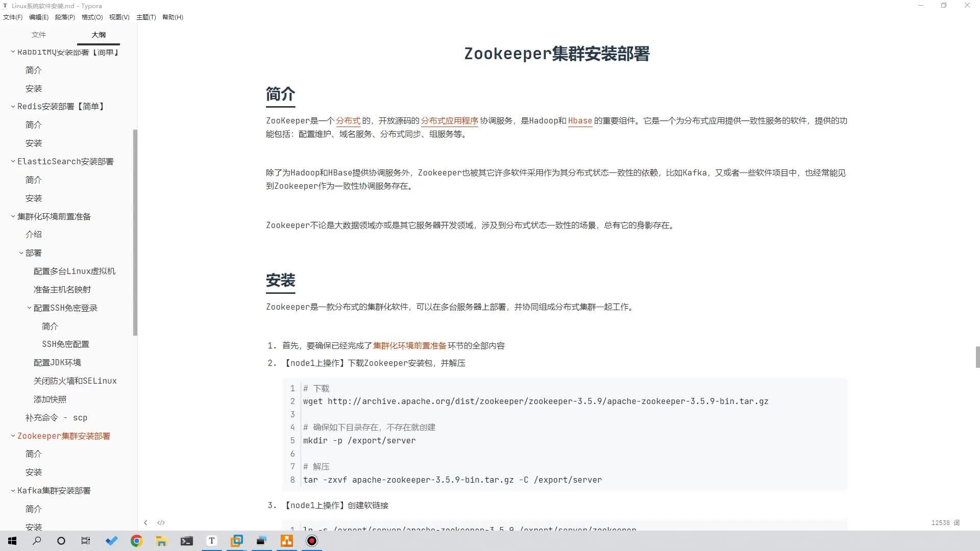Open VMware Workstation taskbar icon
Image resolution: width=980 pixels, height=551 pixels.
237,541
